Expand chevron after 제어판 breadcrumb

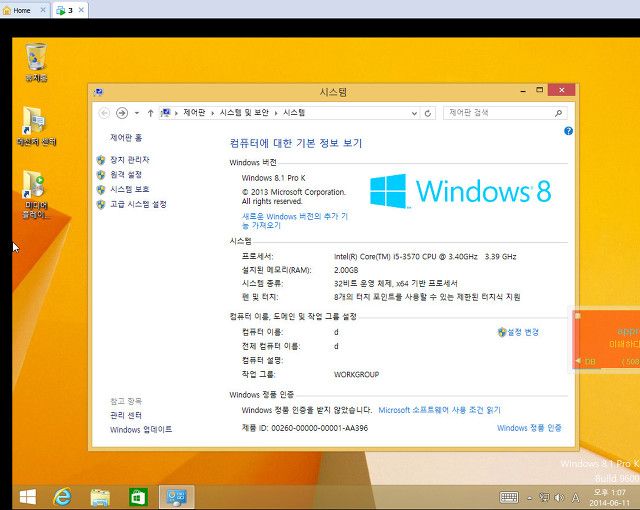click(212, 113)
